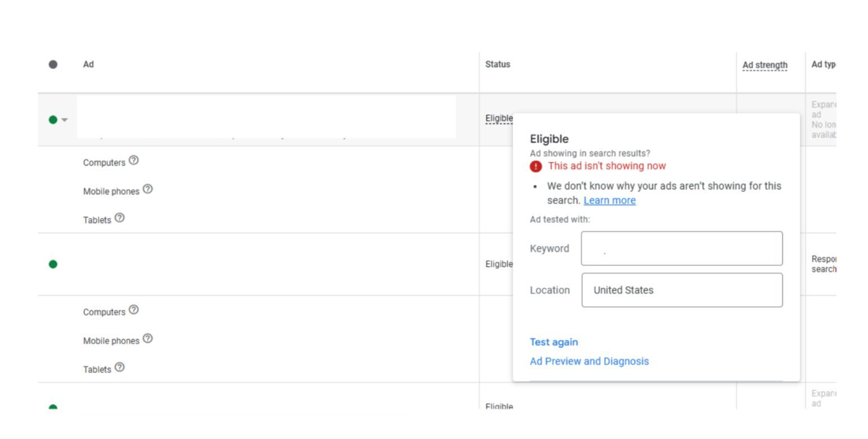Click the red 'This ad isn't showing now' message

click(x=607, y=166)
